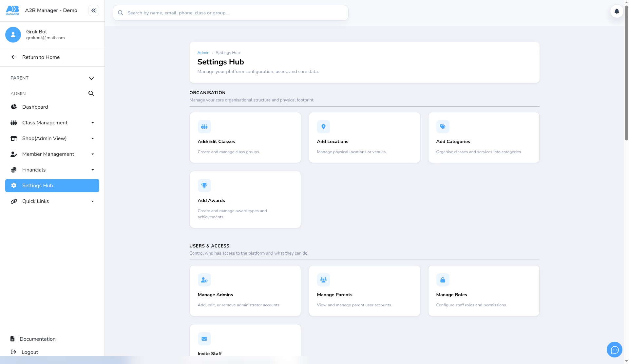Open the Add Locations card title
Screen dimensions: 629x364
[x=333, y=141]
